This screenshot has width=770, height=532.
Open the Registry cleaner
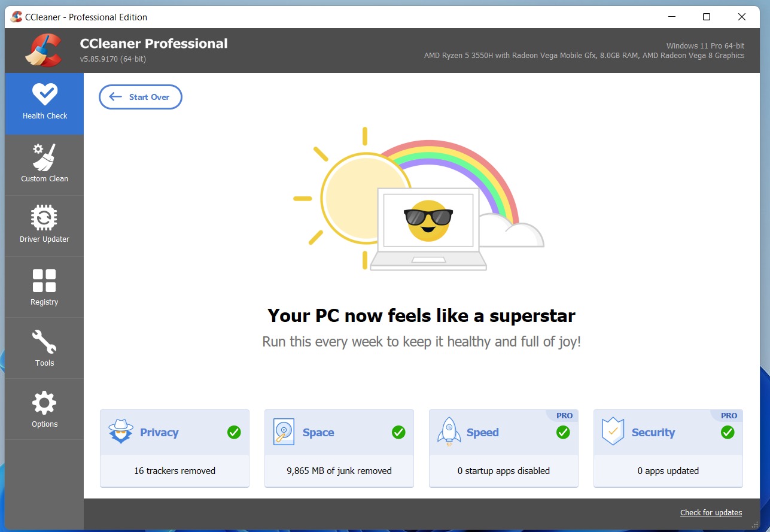44,287
